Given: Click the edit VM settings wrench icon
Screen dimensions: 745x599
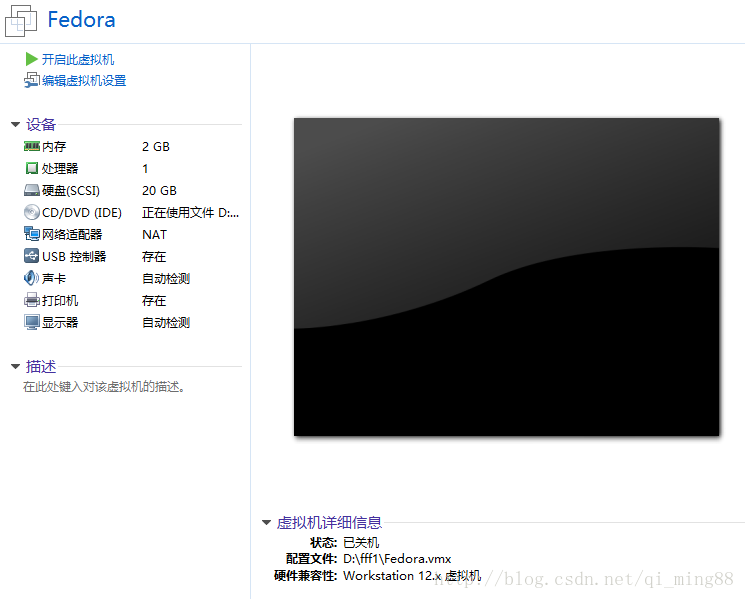Looking at the screenshot, I should [x=31, y=80].
